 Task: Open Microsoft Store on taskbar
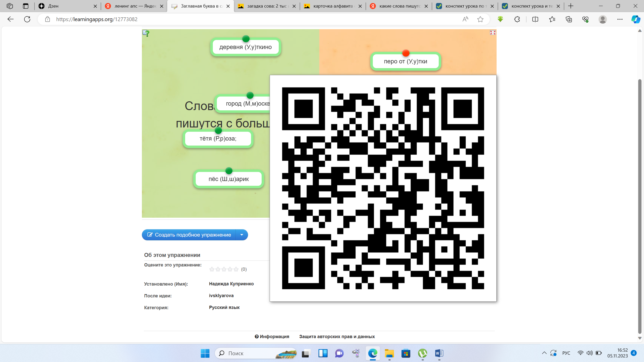[x=406, y=353]
